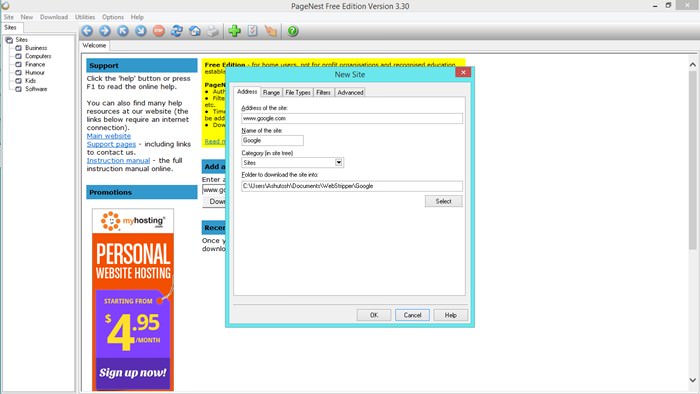Select the Computers category in site tree

coord(38,56)
